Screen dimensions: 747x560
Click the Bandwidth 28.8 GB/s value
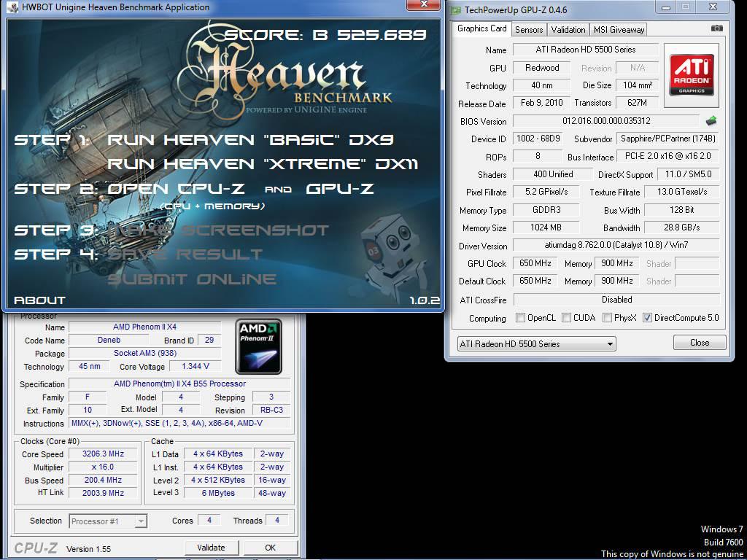682,227
